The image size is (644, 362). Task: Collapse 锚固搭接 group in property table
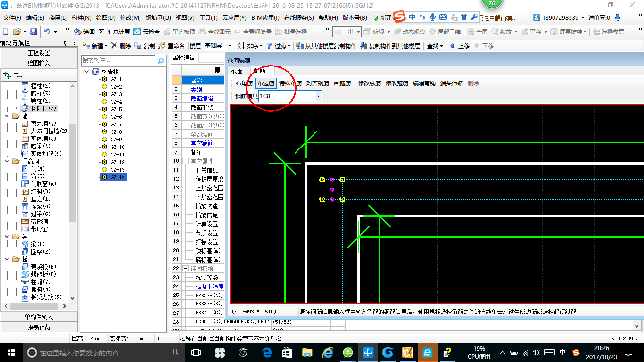tap(185, 268)
